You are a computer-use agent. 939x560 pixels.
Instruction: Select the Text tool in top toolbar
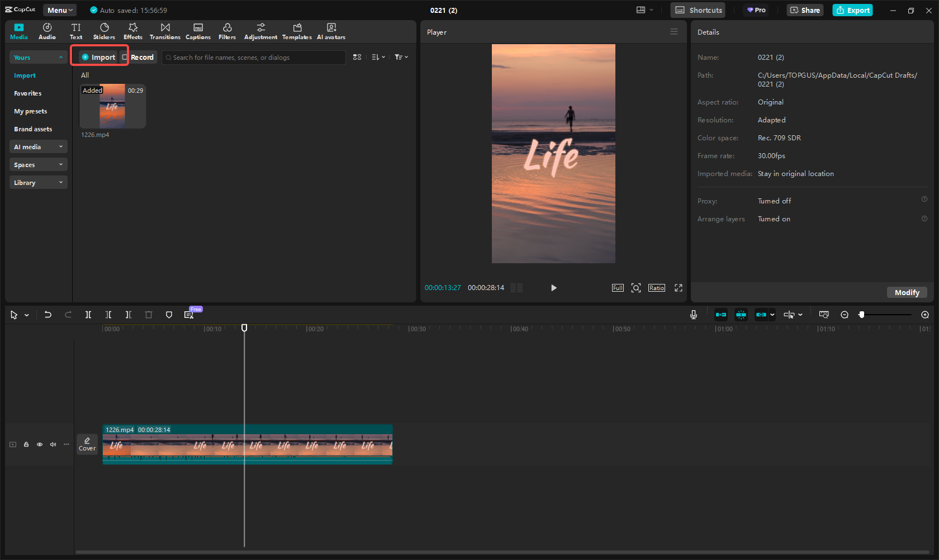[76, 31]
